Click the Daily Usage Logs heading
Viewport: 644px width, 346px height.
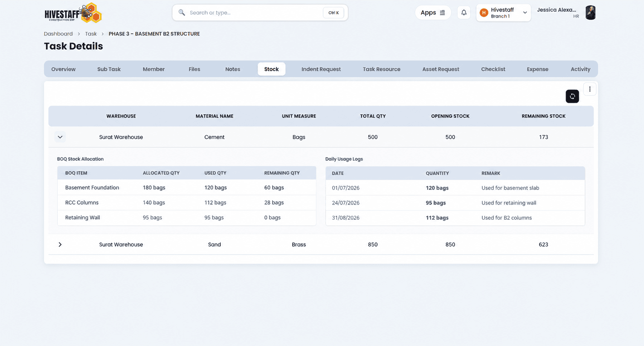344,159
